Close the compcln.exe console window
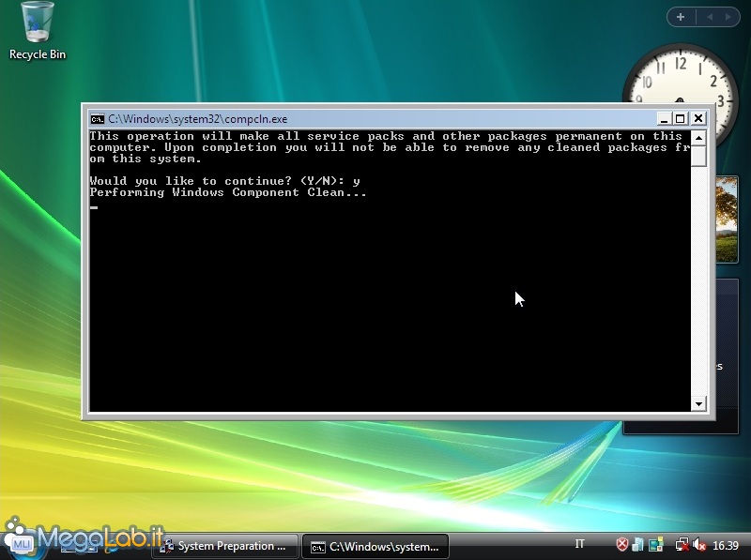Viewport: 751px width, 560px height. click(x=698, y=118)
